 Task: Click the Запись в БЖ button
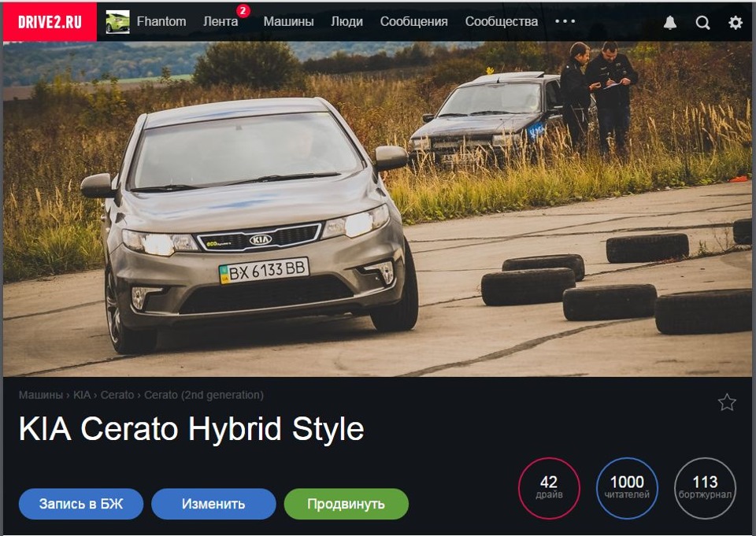click(81, 504)
